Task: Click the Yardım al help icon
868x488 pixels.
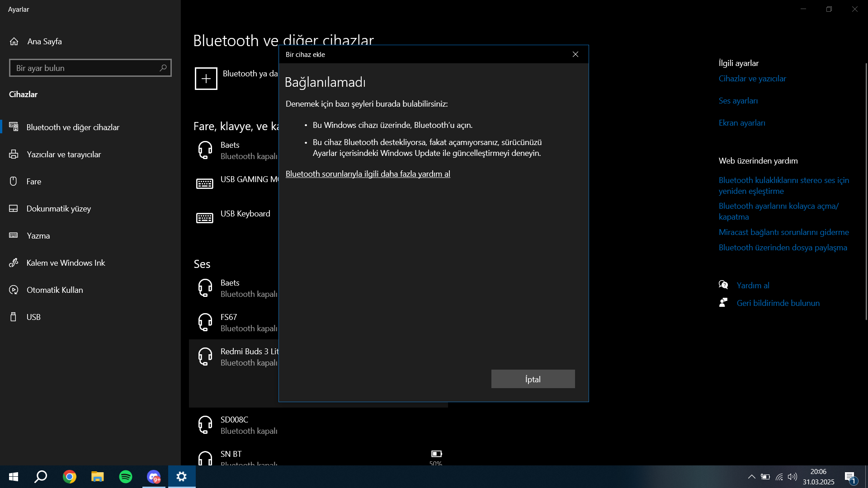Action: (x=723, y=285)
